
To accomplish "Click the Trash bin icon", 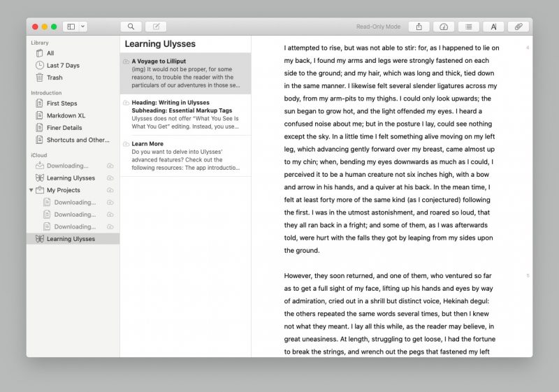I will 40,78.
